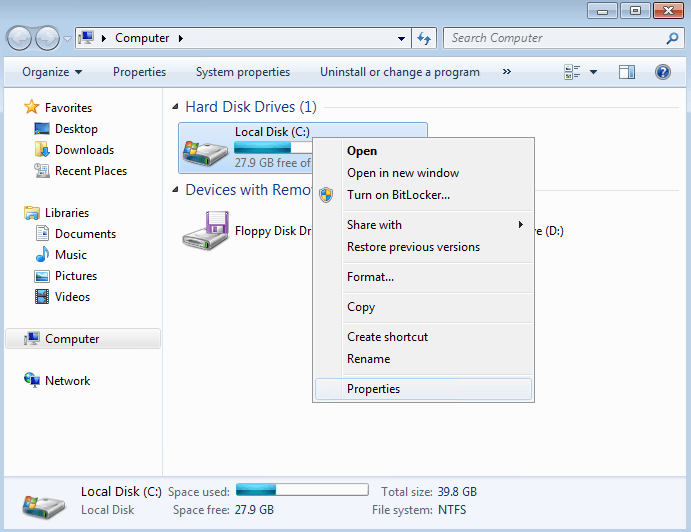The width and height of the screenshot is (691, 532).
Task: Open the Organize dropdown menu
Action: click(52, 72)
